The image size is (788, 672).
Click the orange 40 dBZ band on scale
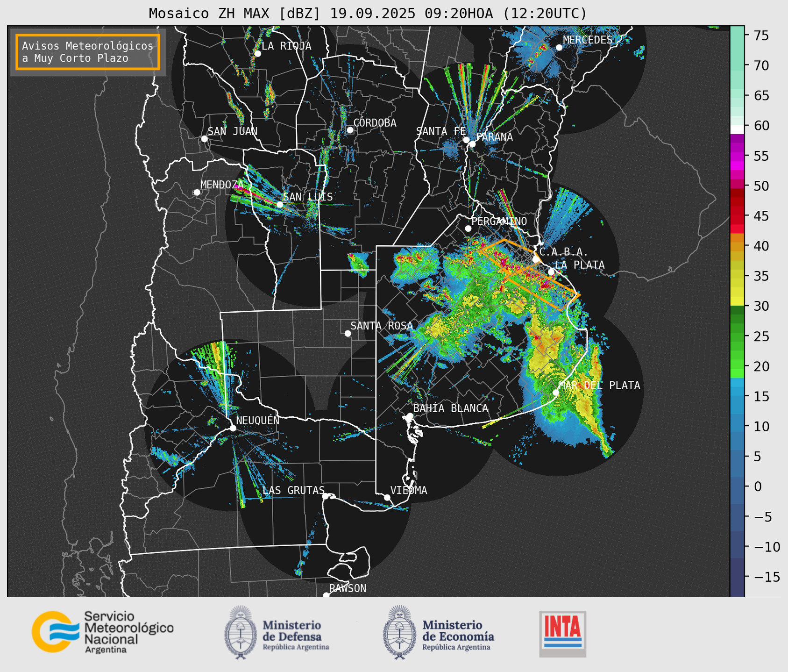(x=737, y=246)
